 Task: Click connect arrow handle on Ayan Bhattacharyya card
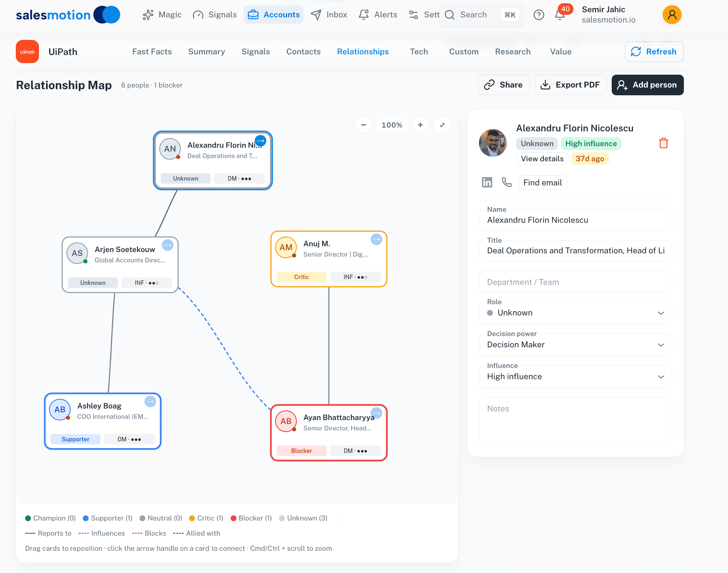[x=376, y=413]
